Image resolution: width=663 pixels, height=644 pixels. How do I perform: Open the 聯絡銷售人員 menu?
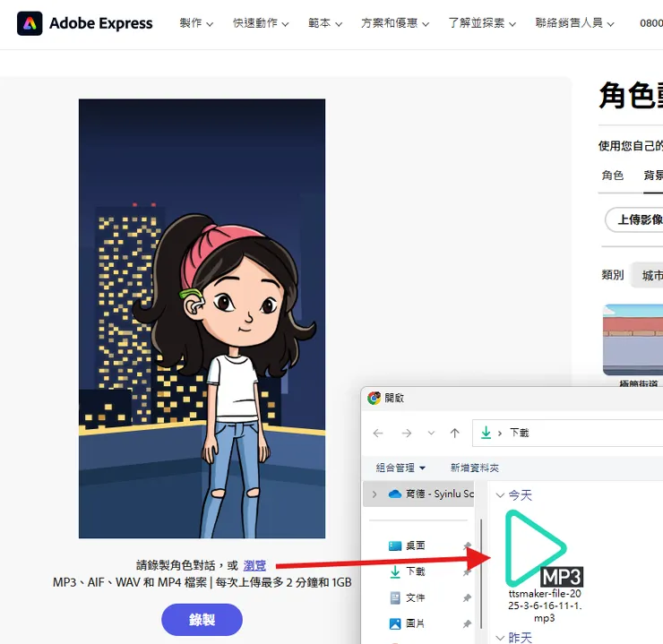coord(574,23)
